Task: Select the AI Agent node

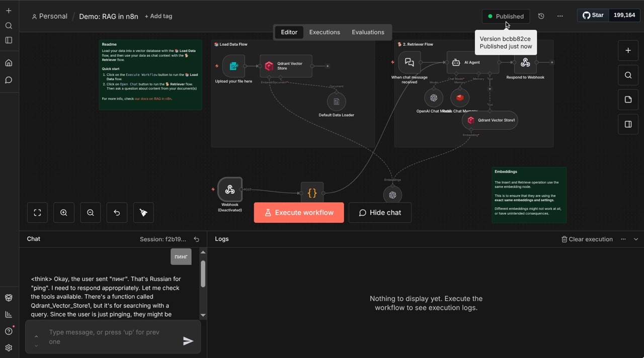Action: 472,62
